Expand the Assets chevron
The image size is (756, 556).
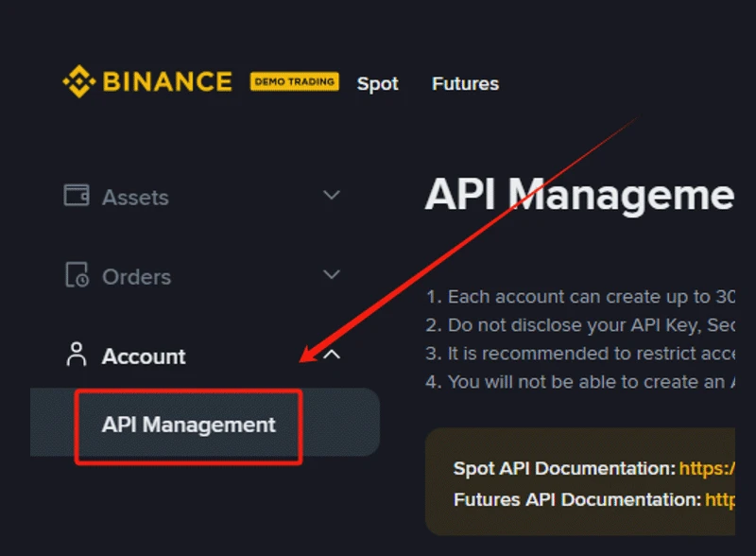pos(332,195)
